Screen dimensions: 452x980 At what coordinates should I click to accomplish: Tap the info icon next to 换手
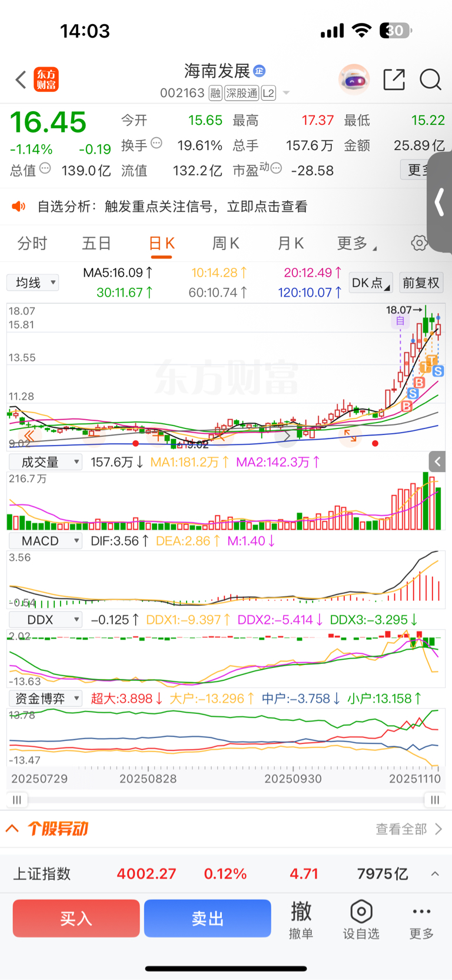[x=157, y=143]
